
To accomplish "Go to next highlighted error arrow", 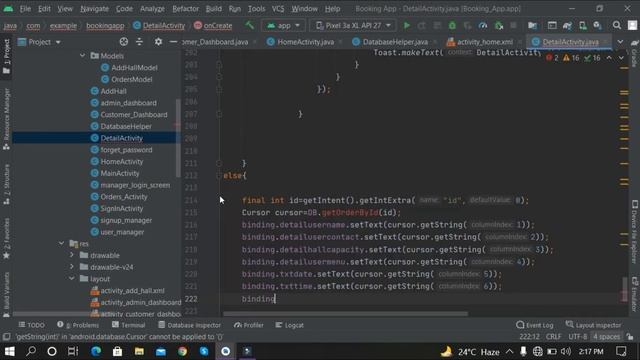I will pos(621,58).
